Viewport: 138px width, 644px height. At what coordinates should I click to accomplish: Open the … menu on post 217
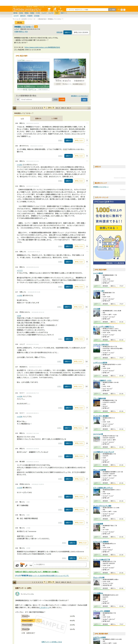point(87,292)
